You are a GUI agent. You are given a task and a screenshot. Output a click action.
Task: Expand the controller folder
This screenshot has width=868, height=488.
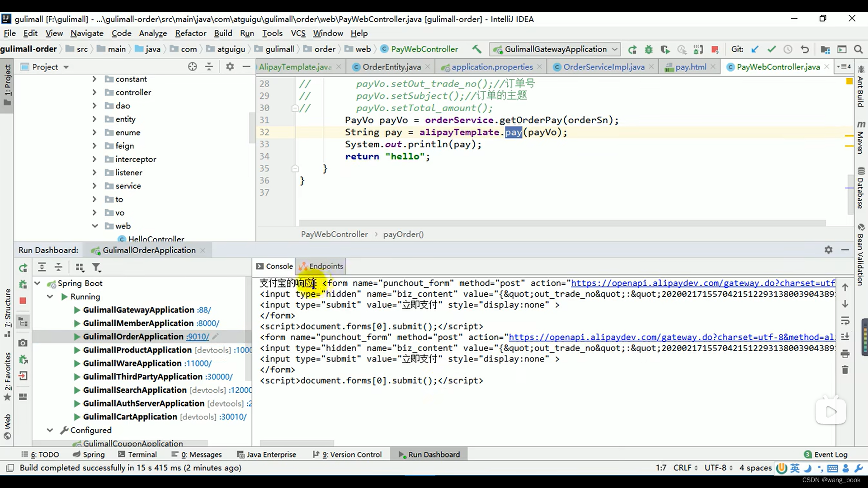coord(94,92)
